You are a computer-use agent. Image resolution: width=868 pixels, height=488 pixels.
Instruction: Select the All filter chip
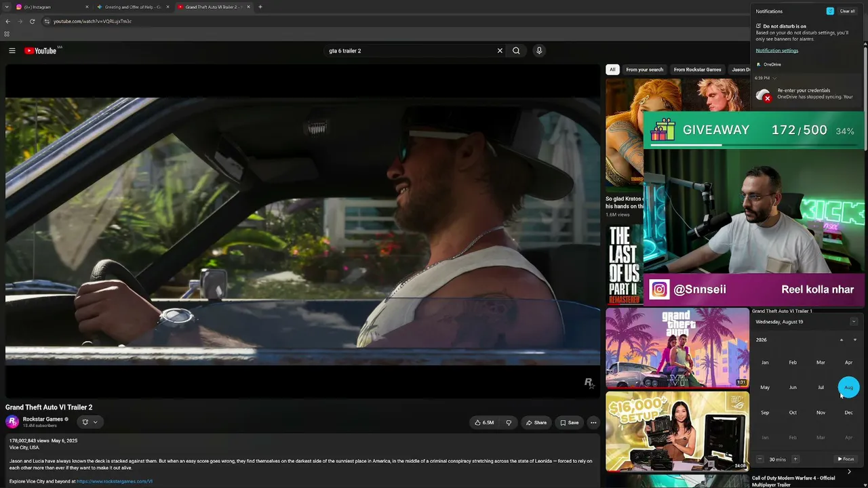(x=612, y=69)
